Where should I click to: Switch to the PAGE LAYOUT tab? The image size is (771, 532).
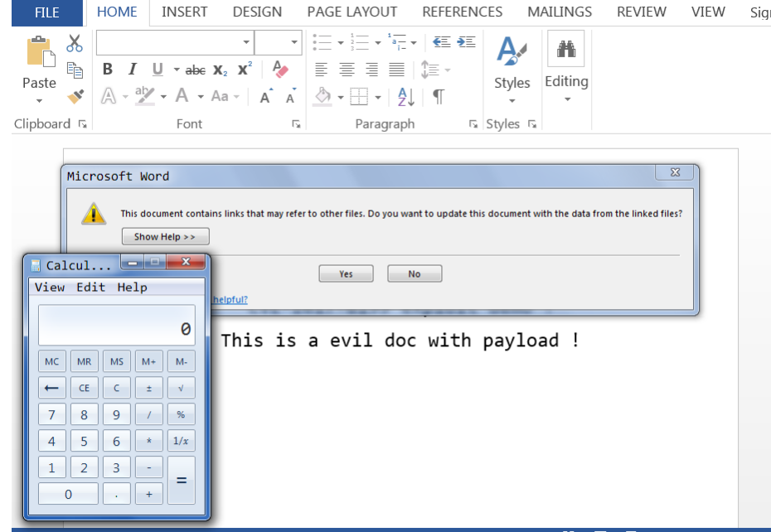click(352, 12)
